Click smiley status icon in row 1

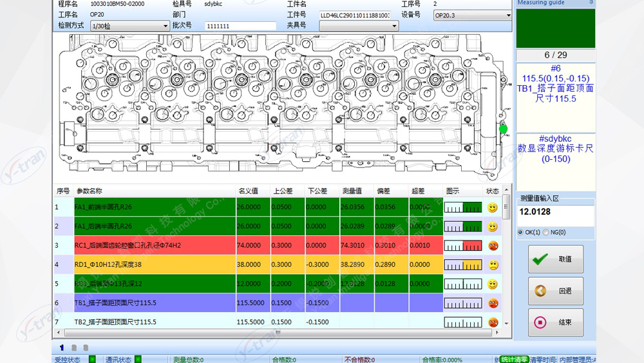point(493,208)
